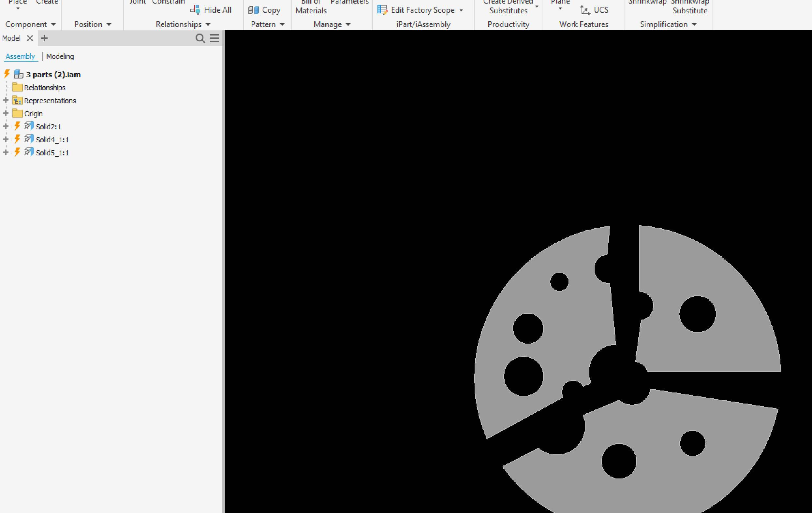Click the Representations folder icon
The height and width of the screenshot is (513, 812).
tap(17, 100)
